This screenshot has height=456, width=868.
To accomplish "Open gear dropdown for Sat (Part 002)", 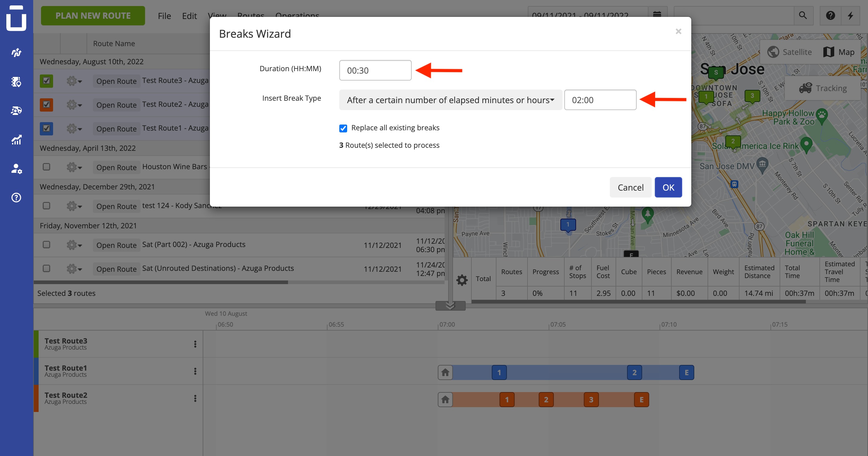I will [74, 245].
